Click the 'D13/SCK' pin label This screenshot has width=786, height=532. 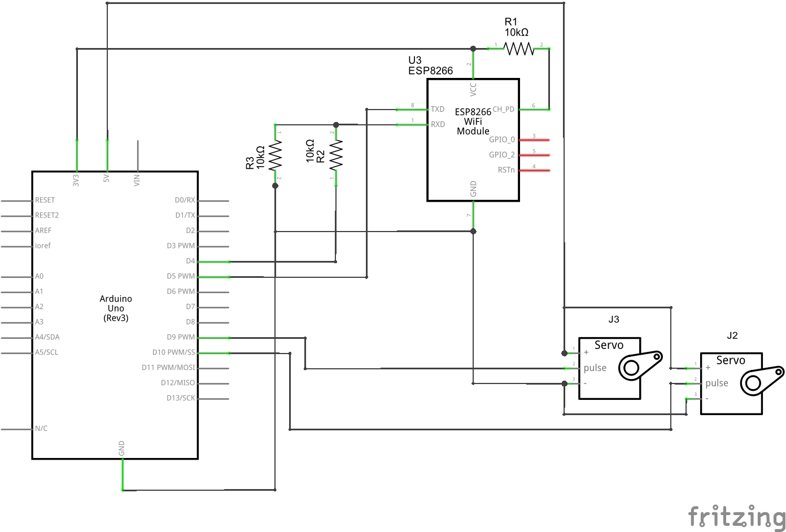(181, 399)
